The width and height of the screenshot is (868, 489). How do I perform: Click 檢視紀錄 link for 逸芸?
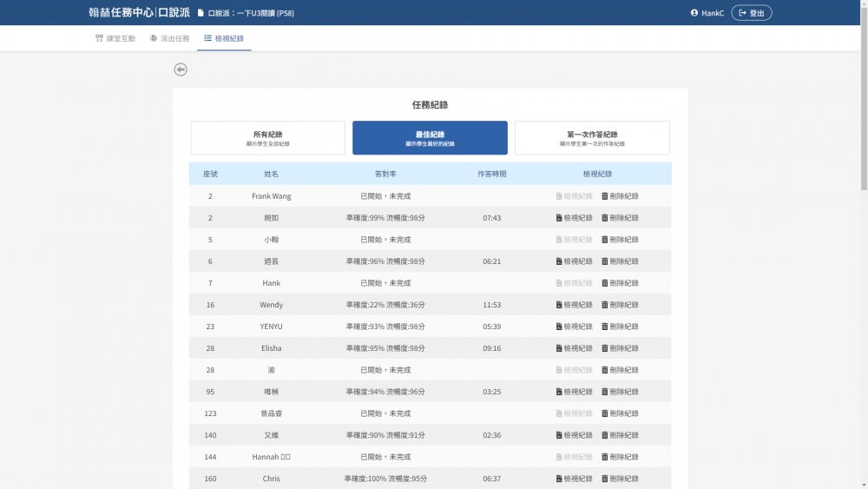[x=577, y=261]
